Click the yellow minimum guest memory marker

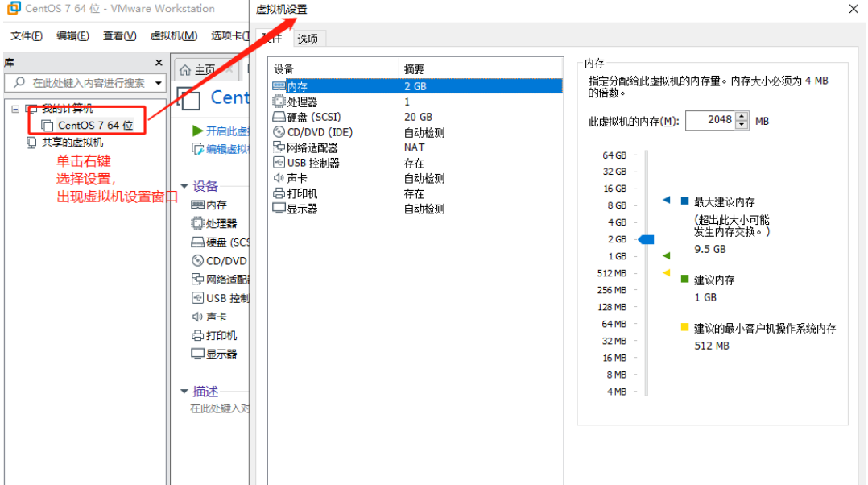click(667, 272)
